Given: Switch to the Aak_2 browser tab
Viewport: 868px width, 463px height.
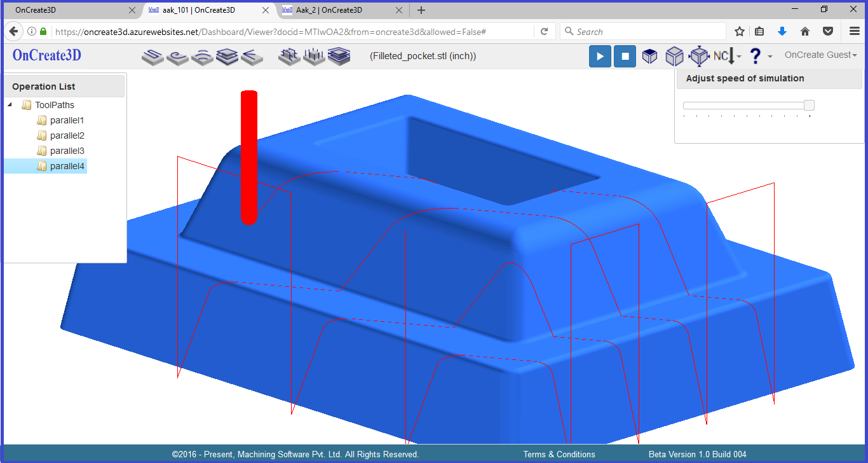Looking at the screenshot, I should (329, 10).
